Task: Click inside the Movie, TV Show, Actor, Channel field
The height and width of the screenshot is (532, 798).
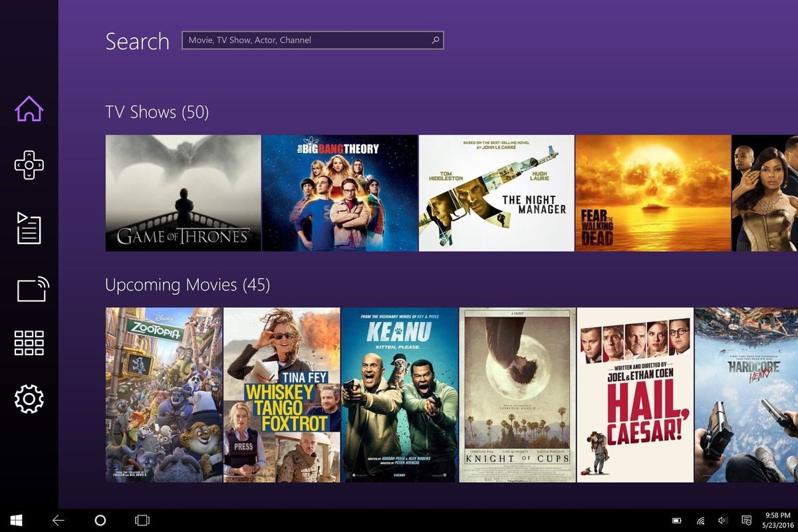Action: [x=299, y=40]
